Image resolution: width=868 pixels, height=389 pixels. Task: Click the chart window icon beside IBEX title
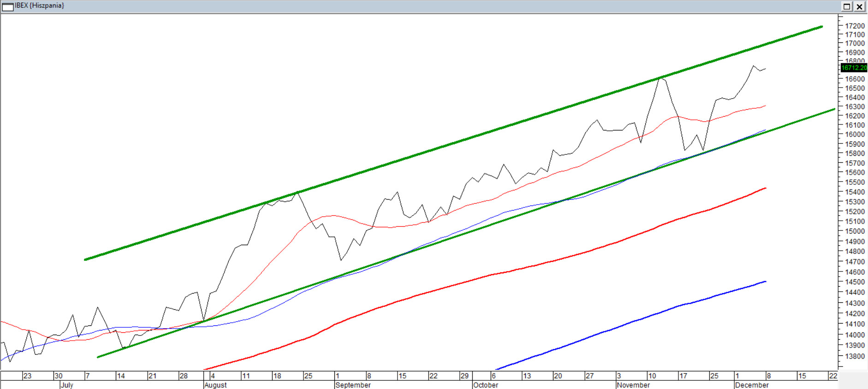(x=8, y=6)
